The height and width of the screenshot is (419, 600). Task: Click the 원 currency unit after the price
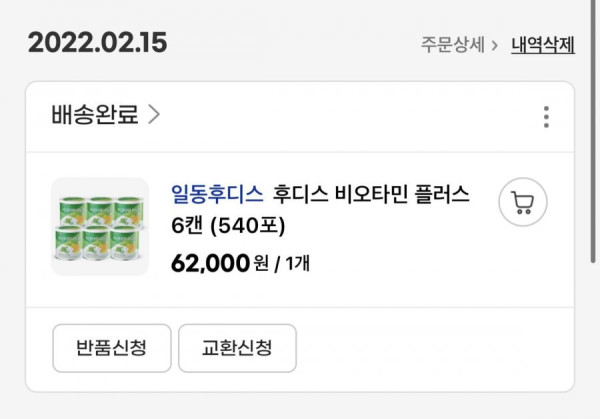point(261,264)
